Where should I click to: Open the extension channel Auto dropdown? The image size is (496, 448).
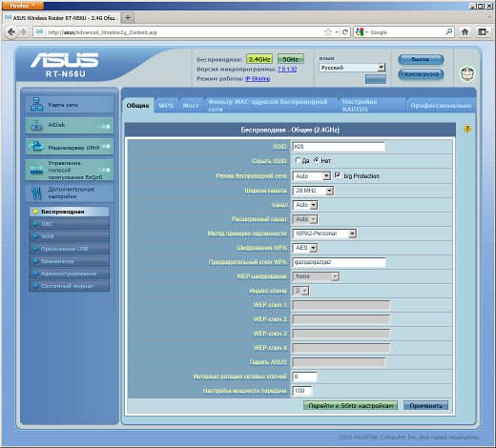tap(305, 219)
